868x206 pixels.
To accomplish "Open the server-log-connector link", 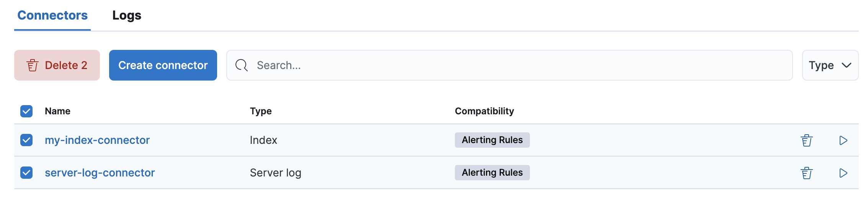I will coord(100,173).
